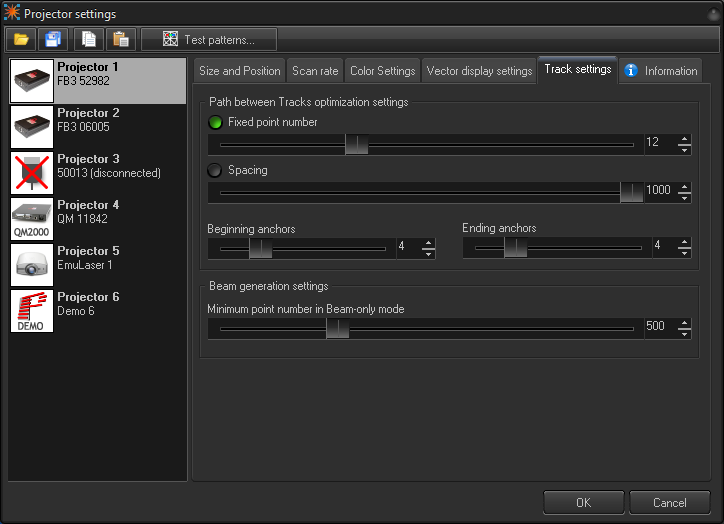Open Test patterns dialog
The image size is (724, 524).
pos(209,40)
